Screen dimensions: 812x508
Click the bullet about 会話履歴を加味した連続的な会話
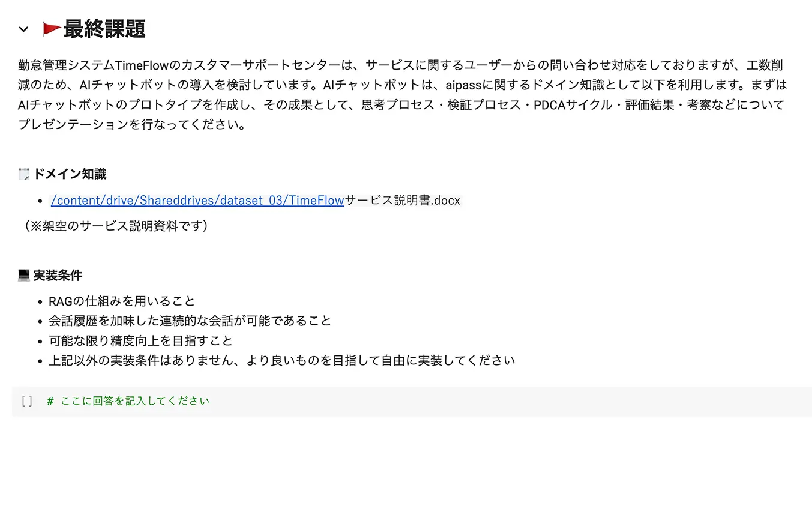click(190, 321)
